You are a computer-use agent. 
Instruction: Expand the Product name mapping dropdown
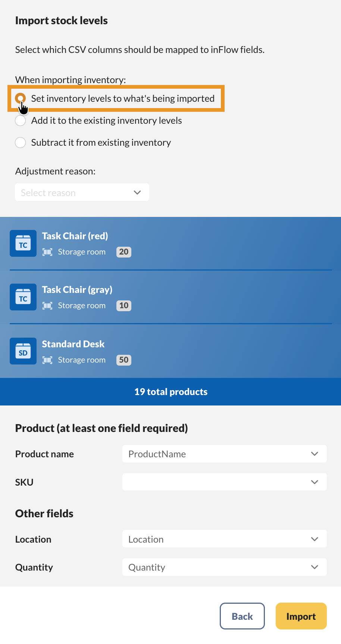224,454
